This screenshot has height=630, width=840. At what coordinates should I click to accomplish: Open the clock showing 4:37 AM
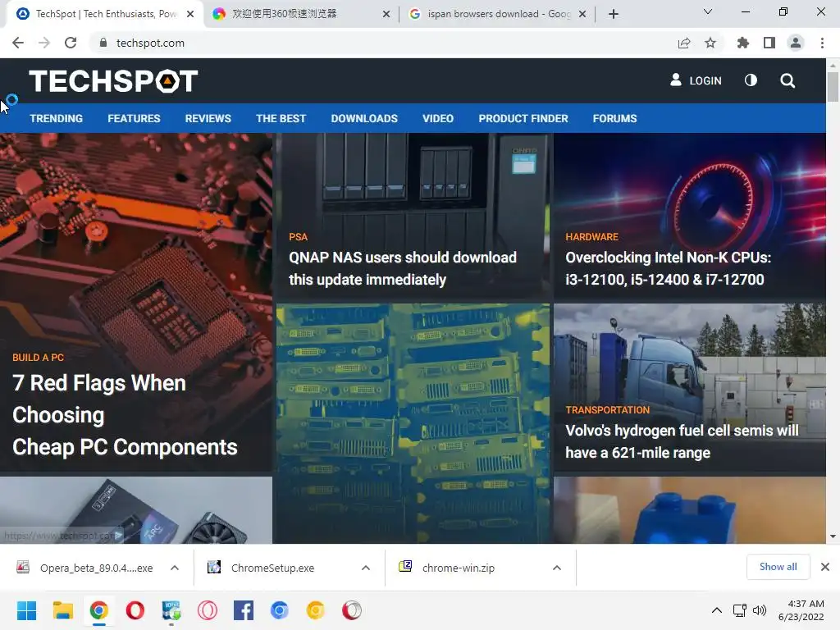(801, 610)
